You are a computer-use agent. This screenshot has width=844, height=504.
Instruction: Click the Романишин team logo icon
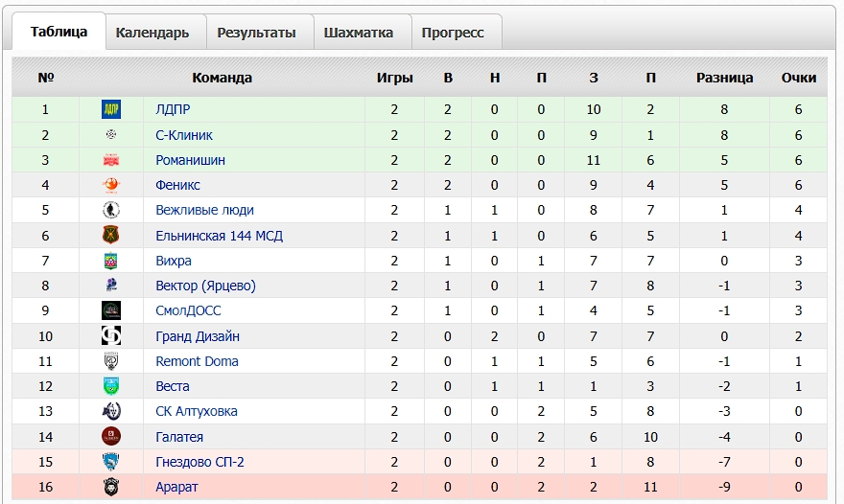tap(111, 160)
